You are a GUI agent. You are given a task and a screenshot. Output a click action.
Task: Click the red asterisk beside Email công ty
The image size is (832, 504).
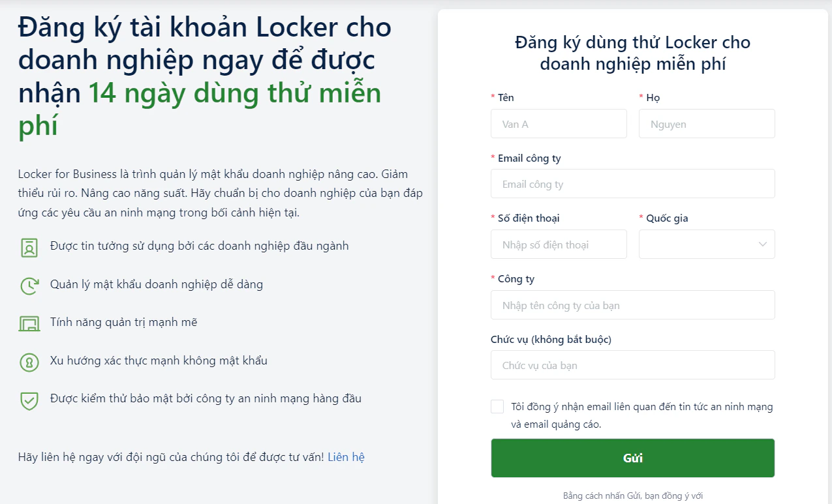(x=493, y=158)
